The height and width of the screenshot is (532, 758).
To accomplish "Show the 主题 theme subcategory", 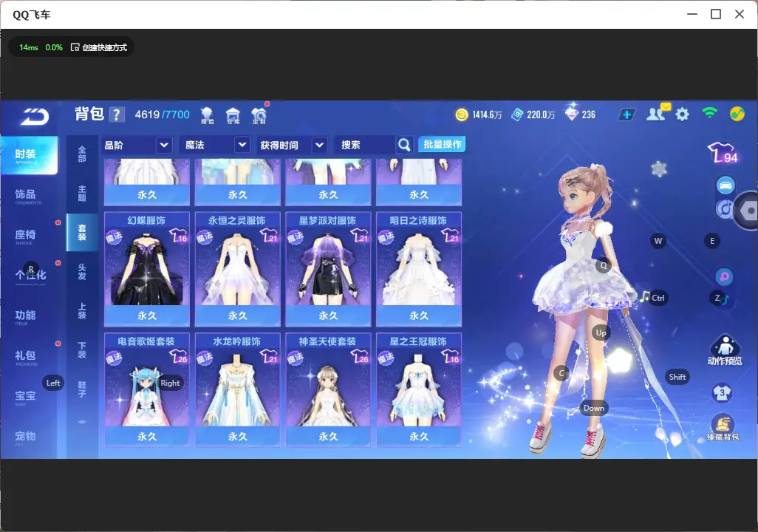I will (82, 193).
